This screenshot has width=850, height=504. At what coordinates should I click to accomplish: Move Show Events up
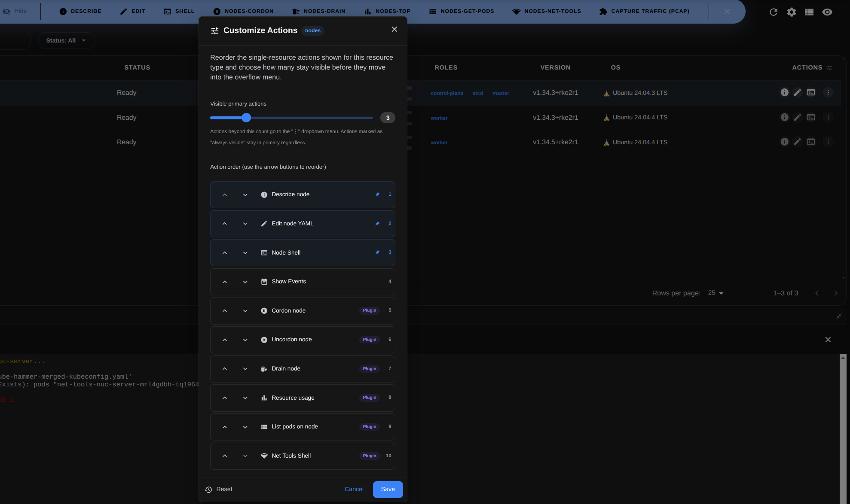pyautogui.click(x=224, y=282)
